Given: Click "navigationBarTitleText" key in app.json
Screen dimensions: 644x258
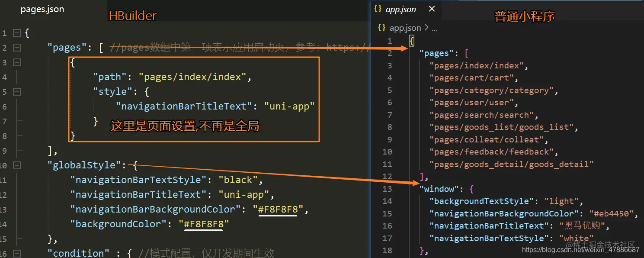Looking at the screenshot, I should 489,226.
